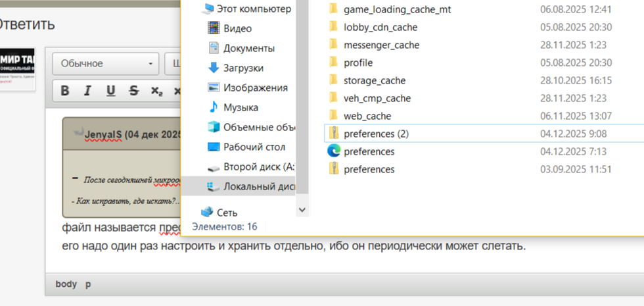Click date 06.11.2025 13:07 cell
The height and width of the screenshot is (306, 644).
point(576,116)
